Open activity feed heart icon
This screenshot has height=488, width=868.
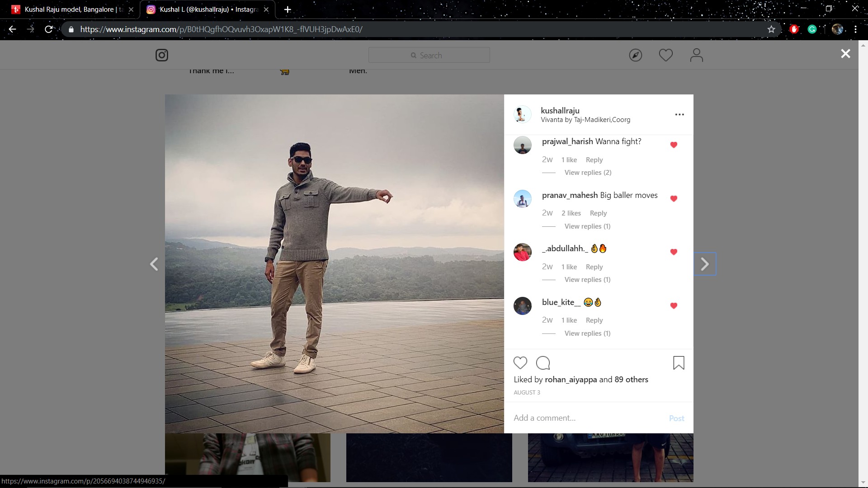tap(665, 55)
